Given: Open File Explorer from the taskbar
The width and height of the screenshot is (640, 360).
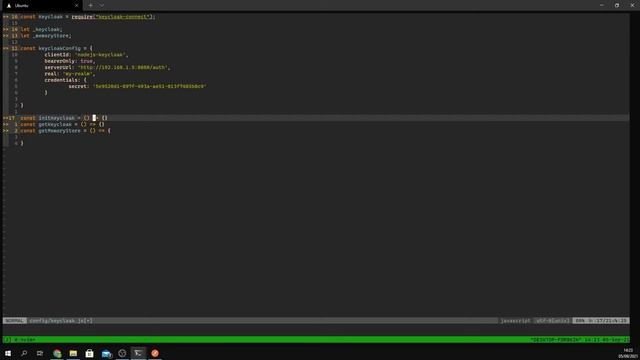Looking at the screenshot, I should (x=73, y=353).
